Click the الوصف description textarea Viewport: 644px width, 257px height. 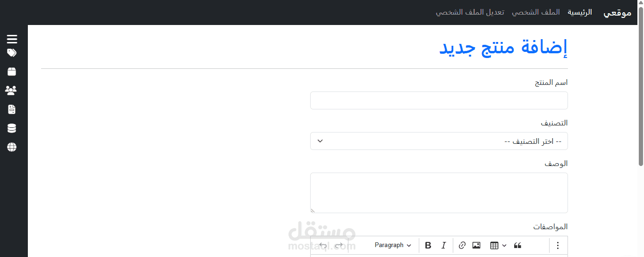(x=439, y=193)
